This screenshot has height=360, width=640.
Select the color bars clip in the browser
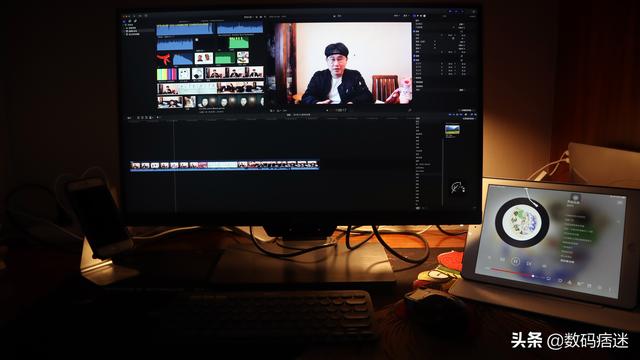pyautogui.click(x=167, y=74)
